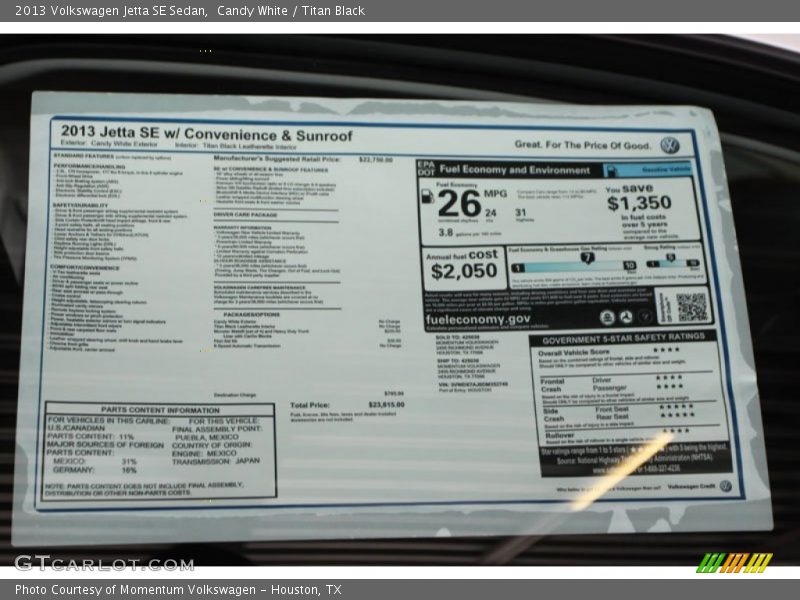800x600 pixels.
Task: Click the 'Exterior: Candy White Exterior' line
Action: click(109, 144)
